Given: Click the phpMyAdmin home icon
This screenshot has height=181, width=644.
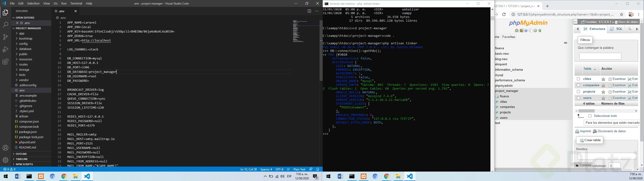Looking at the screenshot, I should click(516, 31).
